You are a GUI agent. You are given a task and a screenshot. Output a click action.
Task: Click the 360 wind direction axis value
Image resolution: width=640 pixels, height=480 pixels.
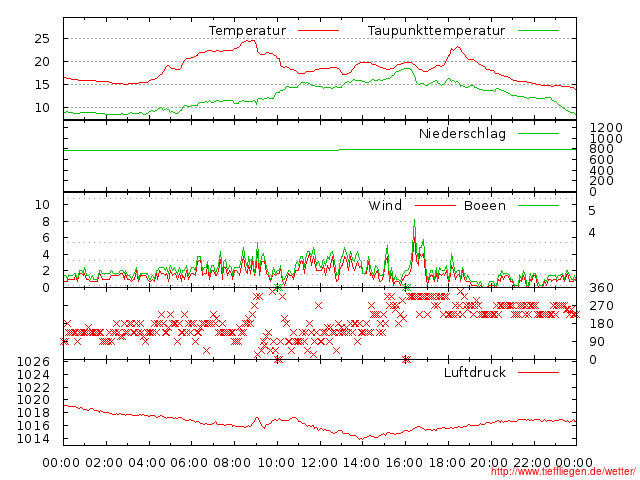click(602, 288)
